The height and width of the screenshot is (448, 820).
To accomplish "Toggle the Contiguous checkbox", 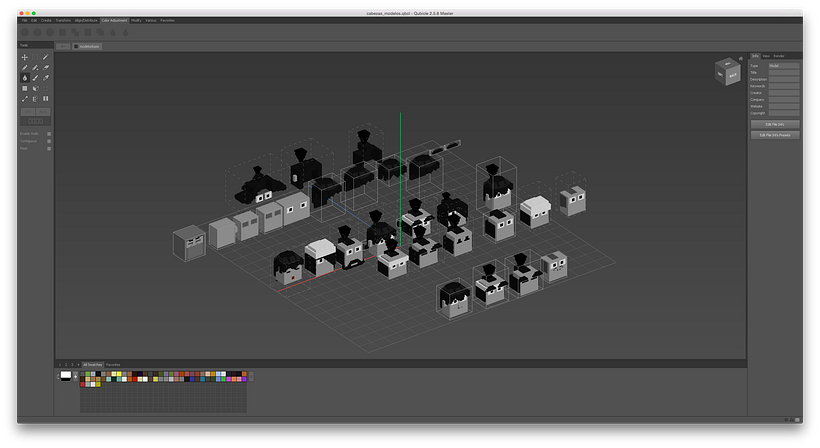I will point(49,141).
